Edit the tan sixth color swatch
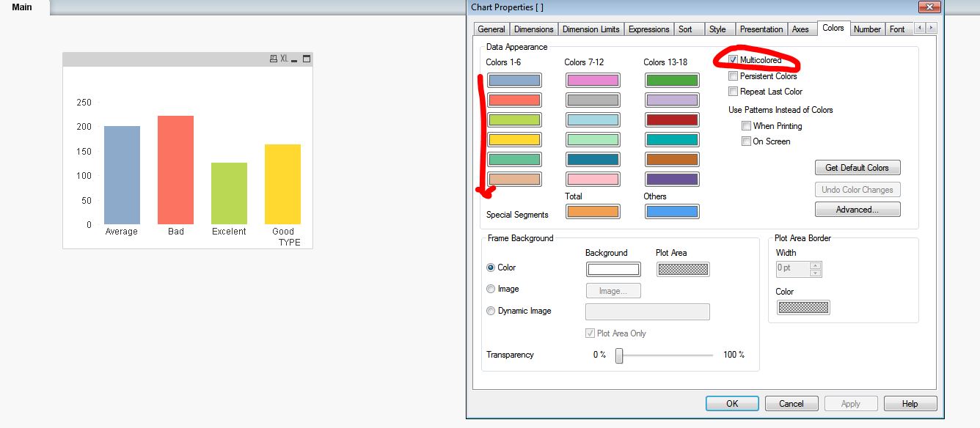Image resolution: width=980 pixels, height=428 pixels. 514,179
